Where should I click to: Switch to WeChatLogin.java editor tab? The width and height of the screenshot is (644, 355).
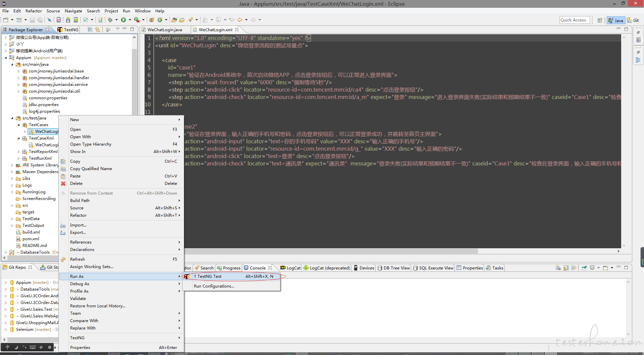coord(164,30)
